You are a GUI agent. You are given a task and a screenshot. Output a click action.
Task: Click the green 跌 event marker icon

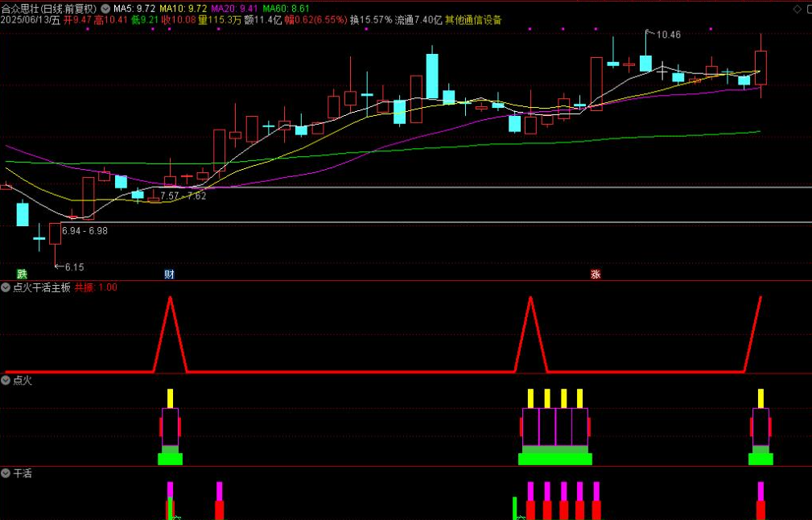(21, 274)
